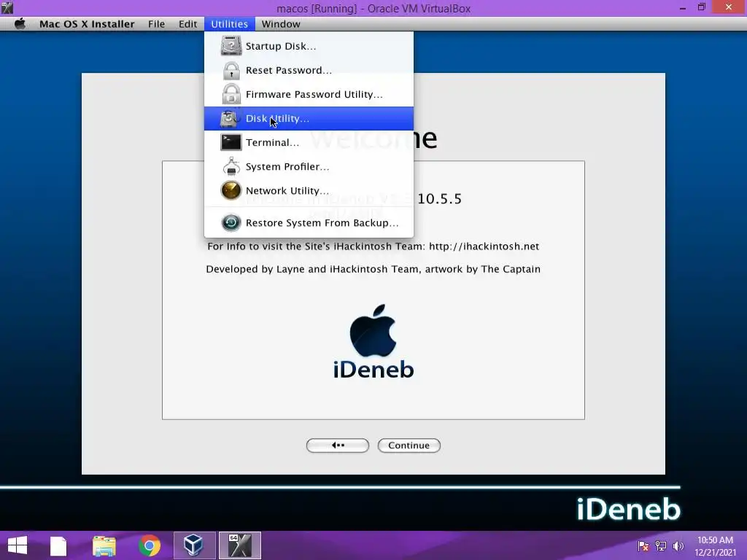This screenshot has height=560, width=747.
Task: Choose Reset Password... menu entry
Action: 309,71
